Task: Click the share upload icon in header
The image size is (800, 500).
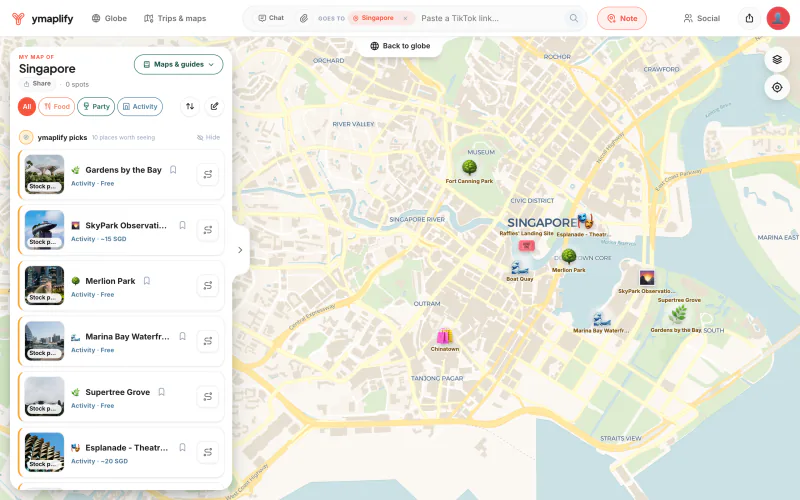Action: pos(749,18)
